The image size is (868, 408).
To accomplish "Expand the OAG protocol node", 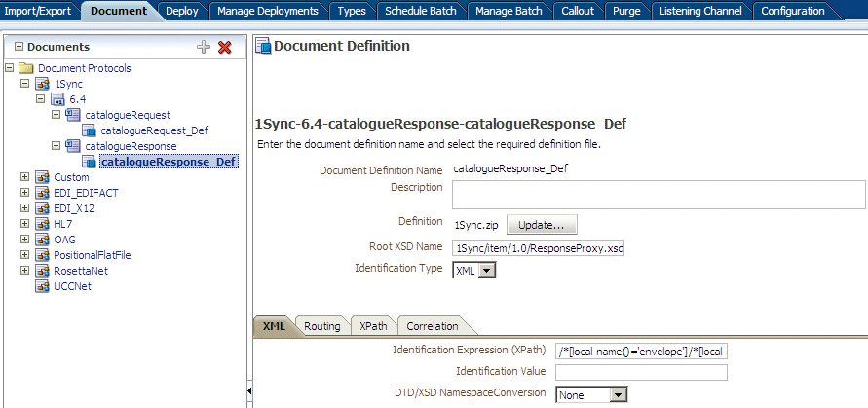I will pos(24,240).
